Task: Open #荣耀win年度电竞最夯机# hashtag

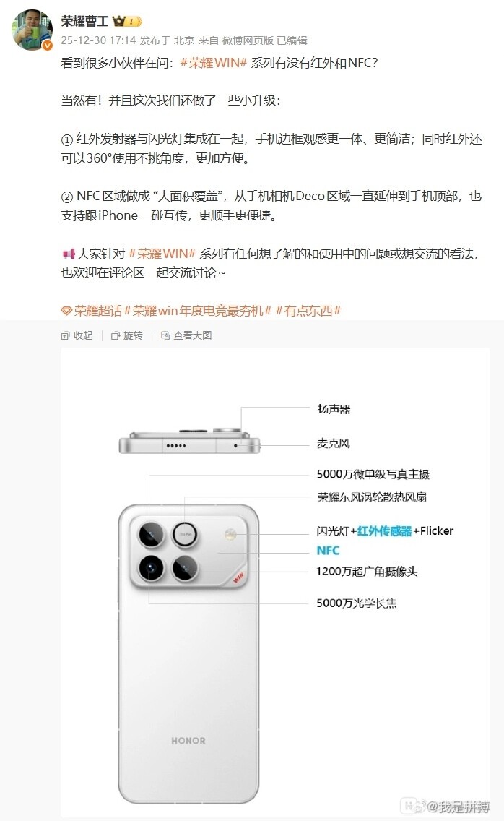Action: click(198, 311)
